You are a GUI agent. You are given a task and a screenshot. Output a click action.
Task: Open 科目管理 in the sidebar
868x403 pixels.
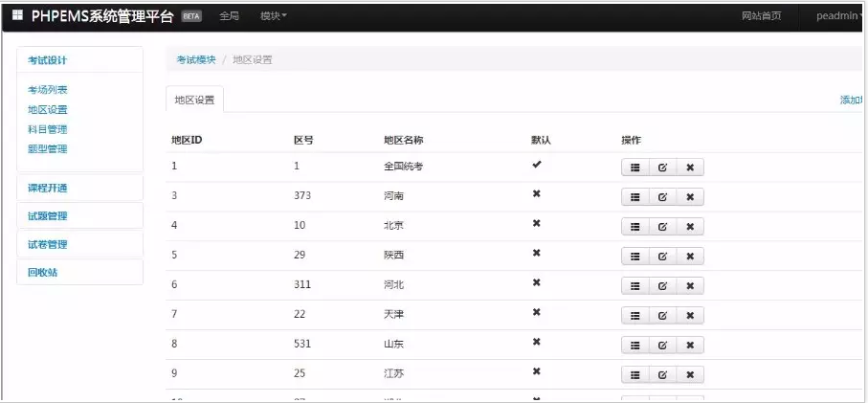coord(48,129)
